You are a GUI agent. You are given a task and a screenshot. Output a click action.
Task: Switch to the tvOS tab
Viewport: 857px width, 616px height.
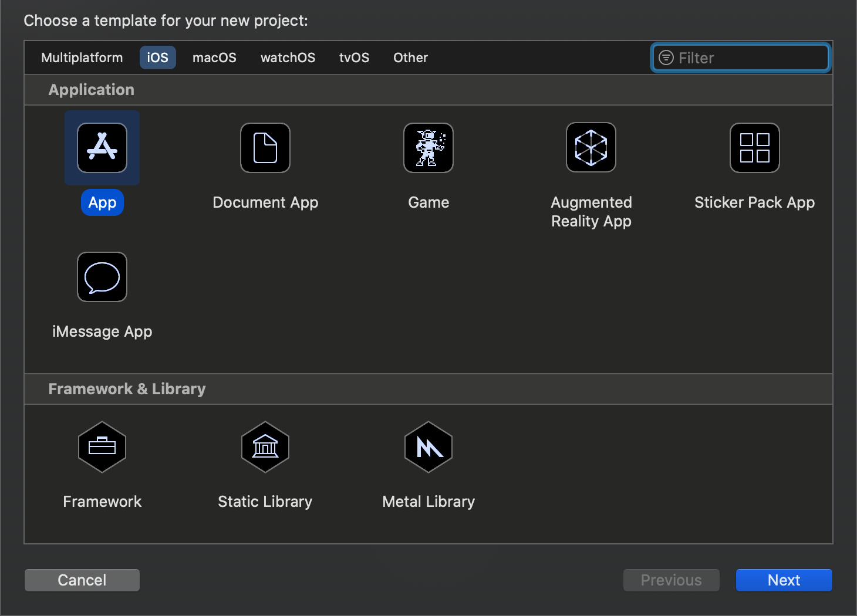355,57
